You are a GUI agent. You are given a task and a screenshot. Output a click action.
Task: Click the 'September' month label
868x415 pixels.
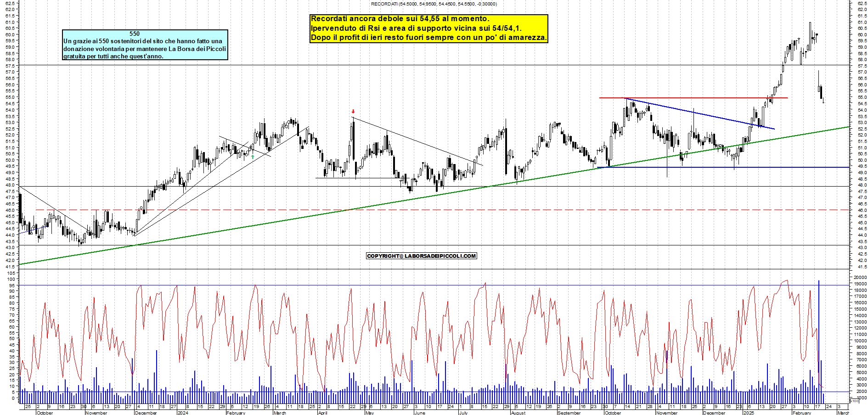(569, 413)
